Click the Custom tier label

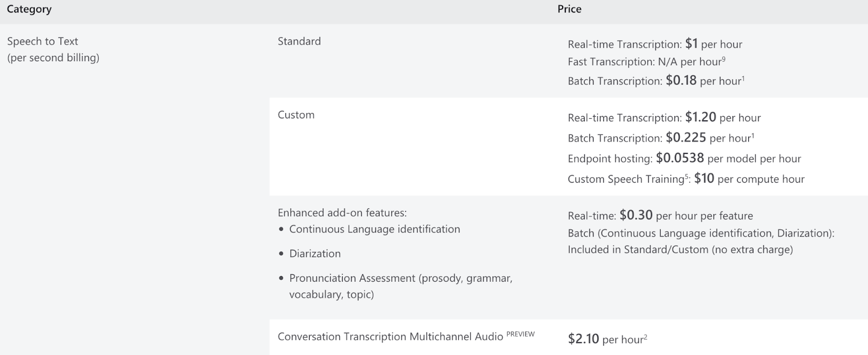coord(296,115)
